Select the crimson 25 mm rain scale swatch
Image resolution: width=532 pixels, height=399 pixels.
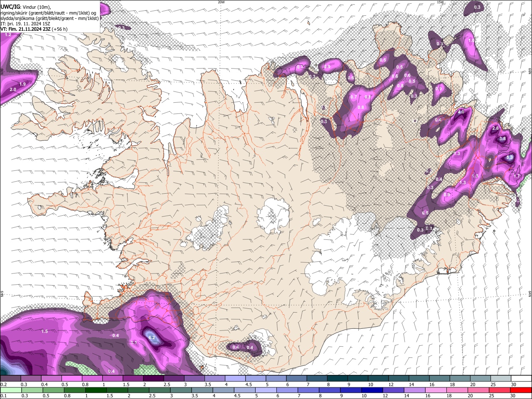499,390
